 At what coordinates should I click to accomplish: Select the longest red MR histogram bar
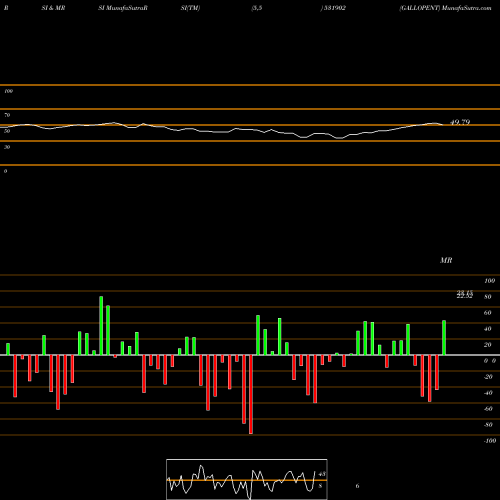pos(251,394)
